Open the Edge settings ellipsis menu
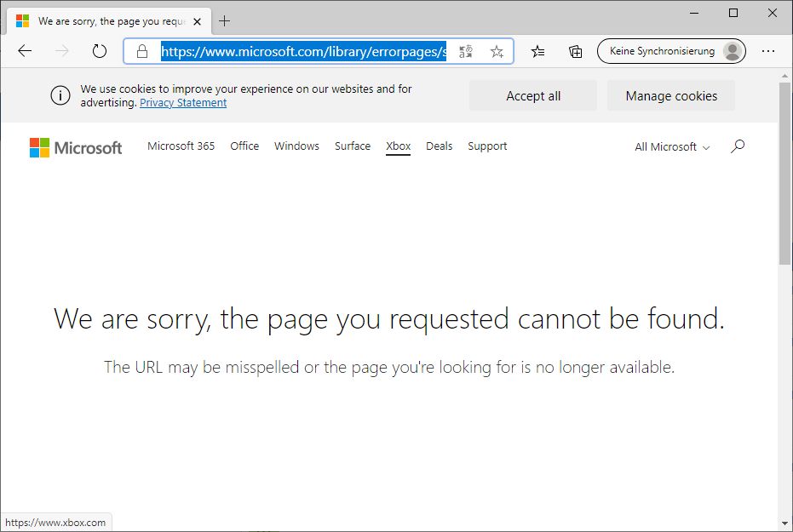The image size is (793, 532). point(769,51)
